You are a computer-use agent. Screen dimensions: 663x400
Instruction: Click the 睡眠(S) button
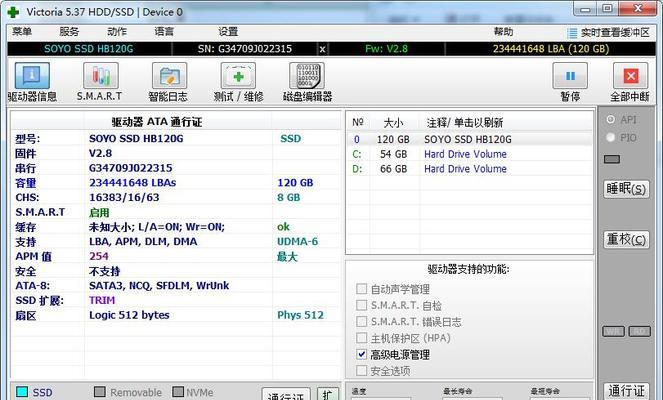click(626, 189)
